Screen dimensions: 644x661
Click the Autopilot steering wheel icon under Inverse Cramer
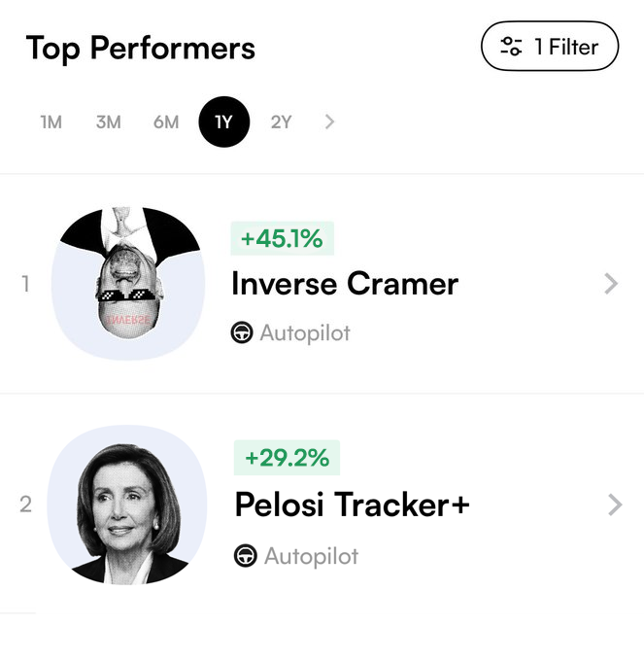coord(242,333)
